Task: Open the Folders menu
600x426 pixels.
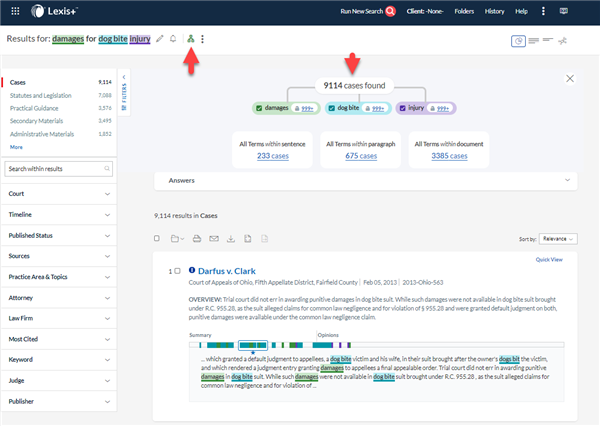Action: pos(464,11)
